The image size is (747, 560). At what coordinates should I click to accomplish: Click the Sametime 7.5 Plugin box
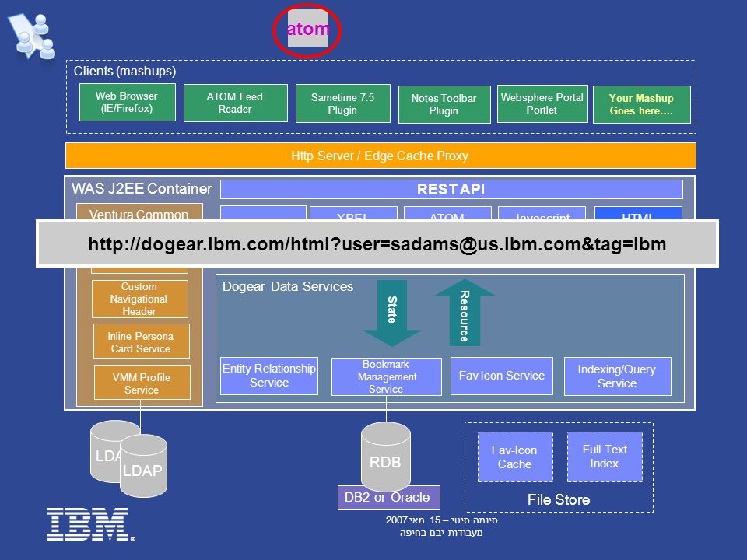click(x=343, y=103)
